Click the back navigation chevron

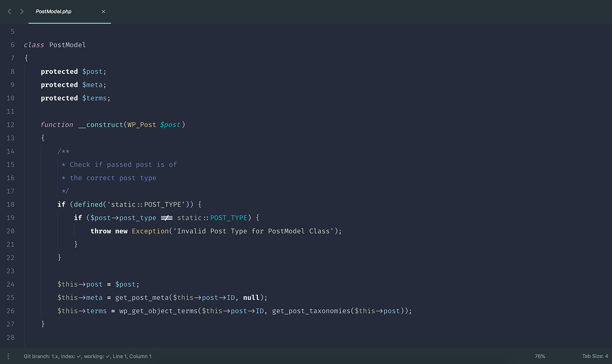point(9,11)
